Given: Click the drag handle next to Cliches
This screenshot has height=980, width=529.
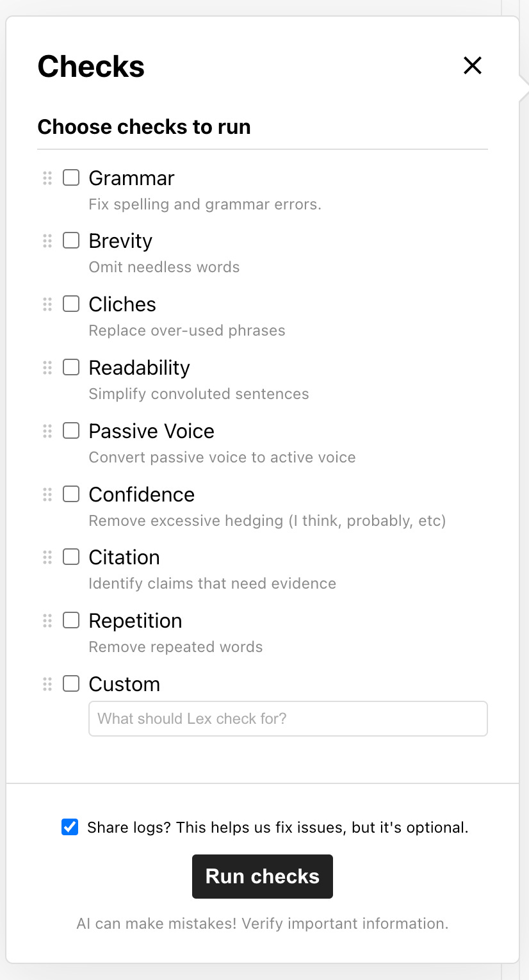Looking at the screenshot, I should [x=46, y=304].
